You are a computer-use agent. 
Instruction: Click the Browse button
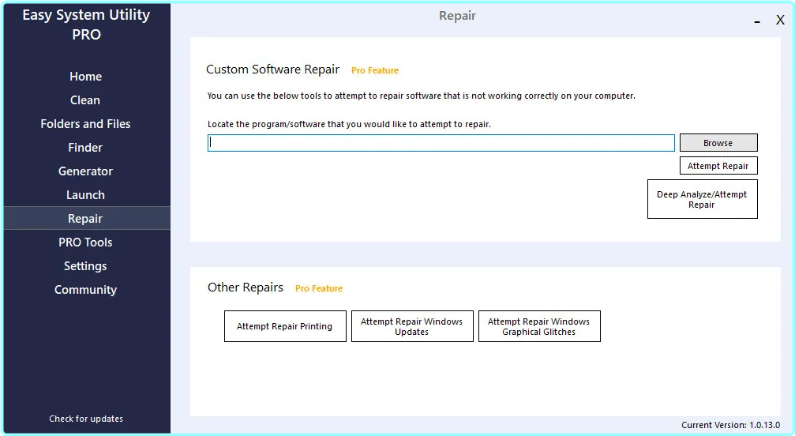point(718,143)
